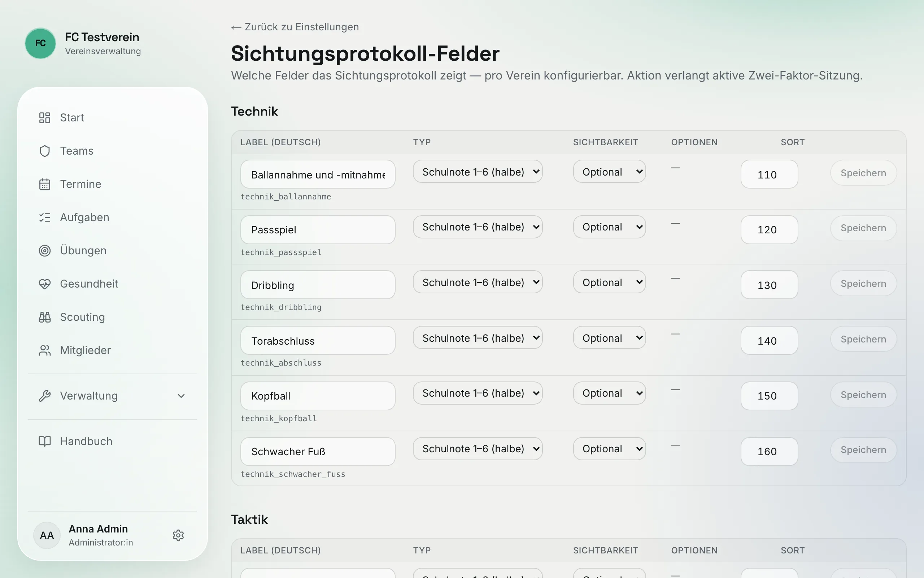The height and width of the screenshot is (578, 924).
Task: Click the technik_schwacher_fuss key text
Action: coord(292,474)
